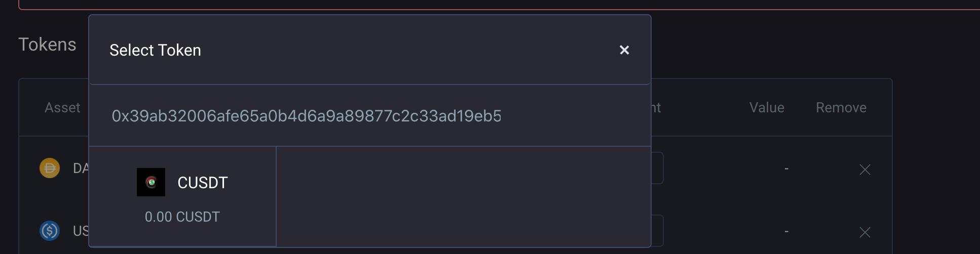Select the CUSDT token logo
The height and width of the screenshot is (254, 980).
coord(151,182)
